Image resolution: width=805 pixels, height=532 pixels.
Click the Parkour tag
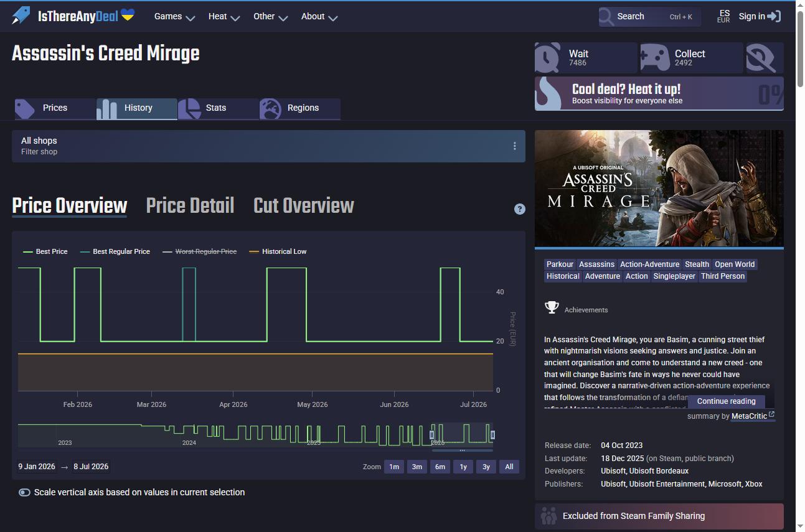(560, 264)
